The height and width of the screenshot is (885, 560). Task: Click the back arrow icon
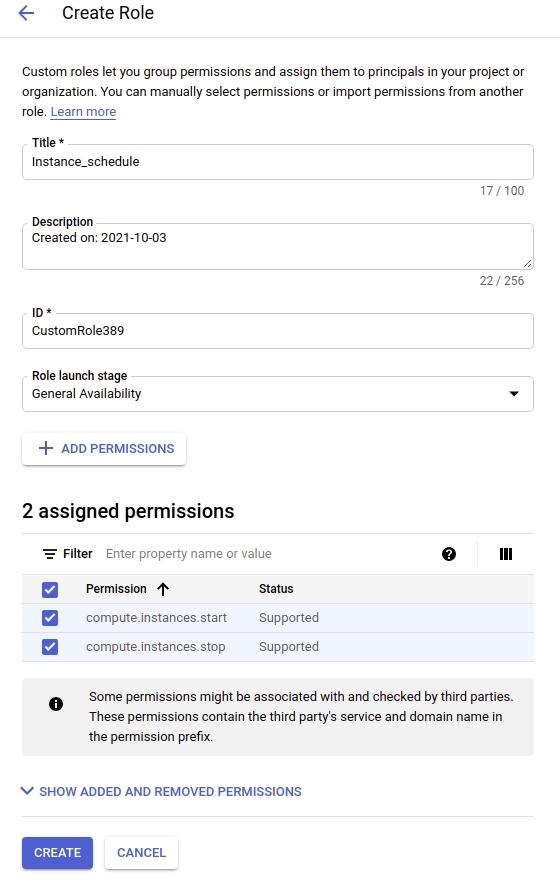(x=26, y=13)
